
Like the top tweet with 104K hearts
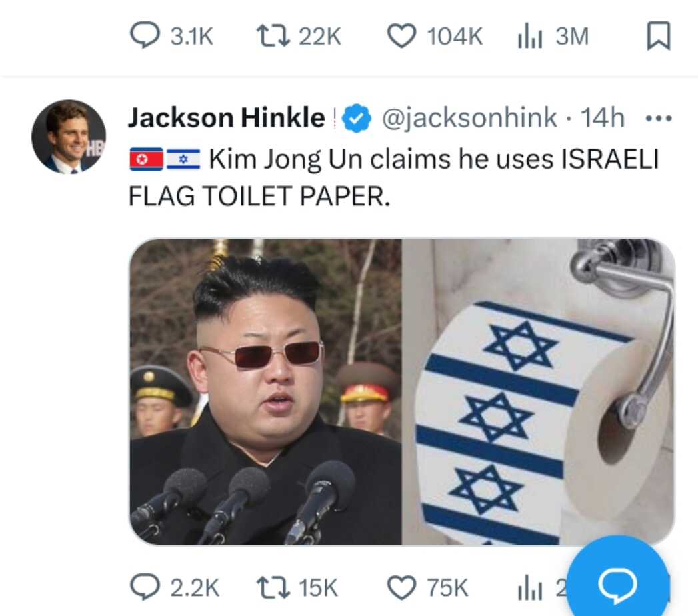[435, 35]
